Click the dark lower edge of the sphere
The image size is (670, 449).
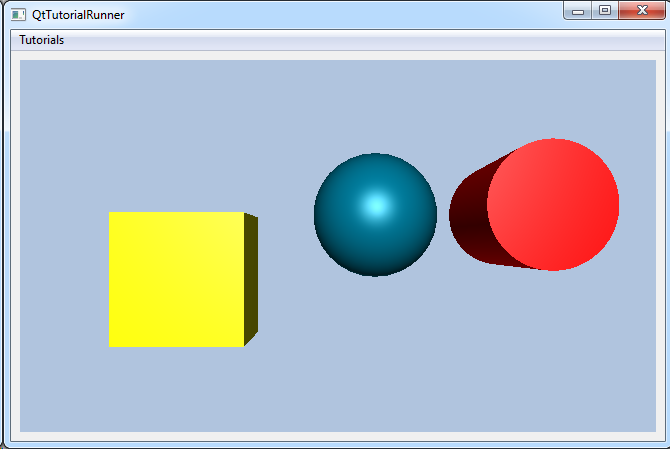point(375,267)
